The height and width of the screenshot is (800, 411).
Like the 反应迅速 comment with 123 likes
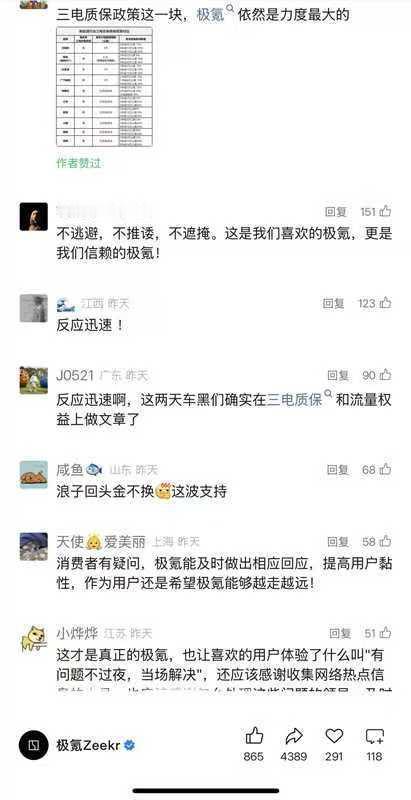click(x=386, y=303)
